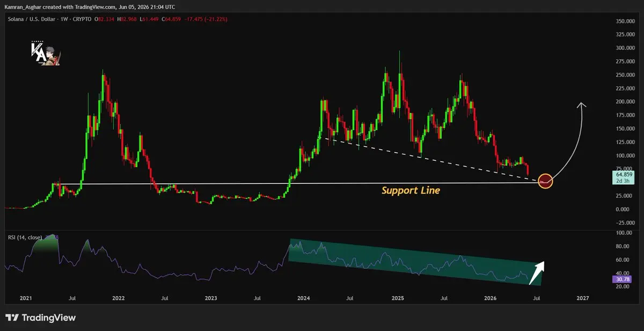
Task: Click the current price tag 64.859 on the axis
Action: [x=623, y=175]
